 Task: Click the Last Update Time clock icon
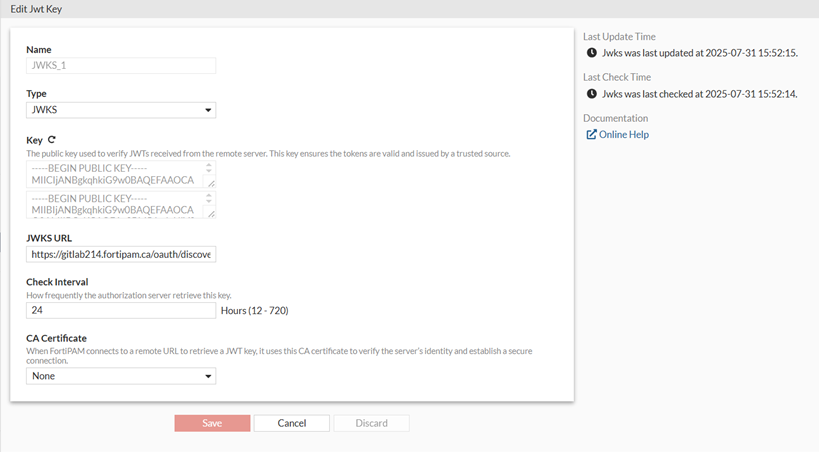pyautogui.click(x=591, y=53)
